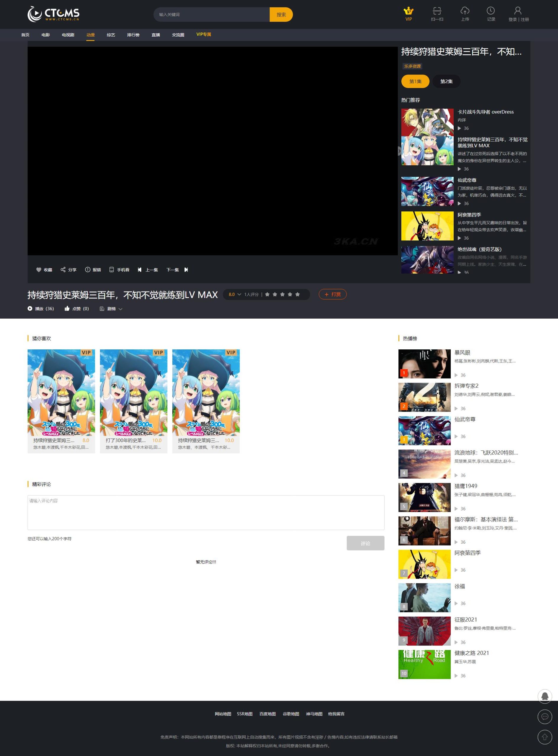
Task: Open the 排行榜 ranking menu item
Action: pos(132,35)
